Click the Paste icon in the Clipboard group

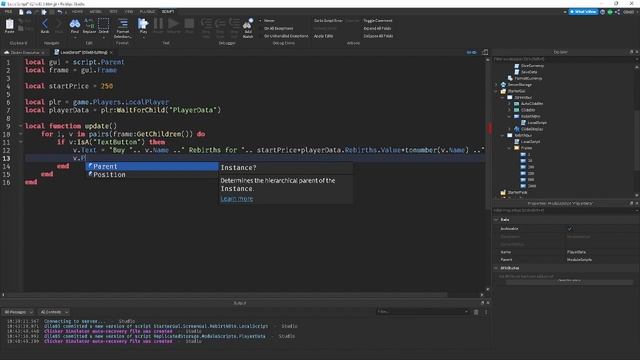tap(9, 24)
